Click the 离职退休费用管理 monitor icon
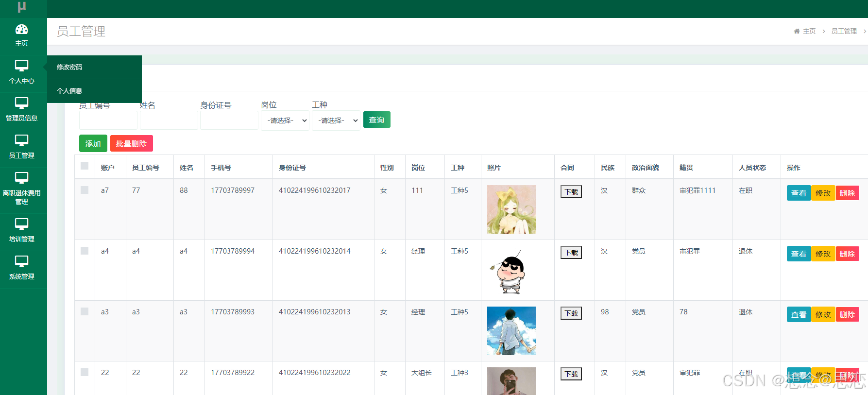The width and height of the screenshot is (868, 395). [21, 177]
